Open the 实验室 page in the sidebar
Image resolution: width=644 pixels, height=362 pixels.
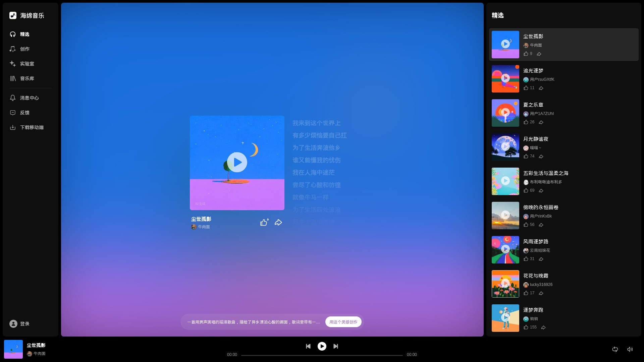[27, 64]
